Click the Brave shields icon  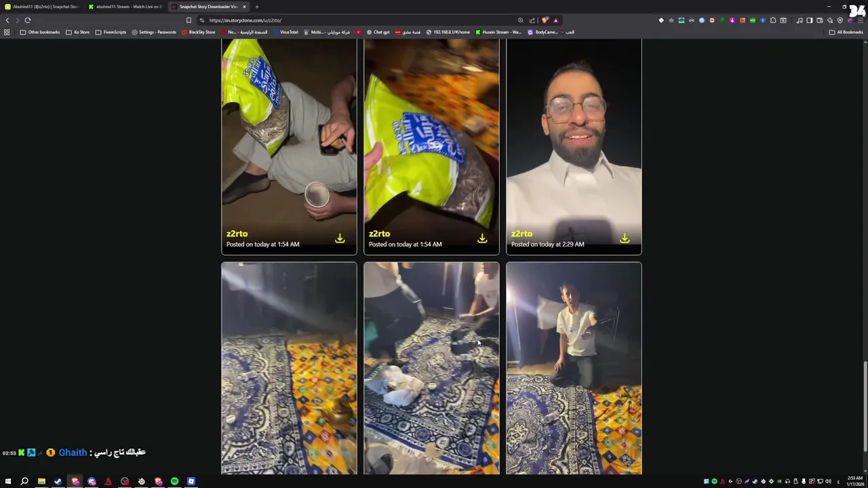(x=545, y=20)
